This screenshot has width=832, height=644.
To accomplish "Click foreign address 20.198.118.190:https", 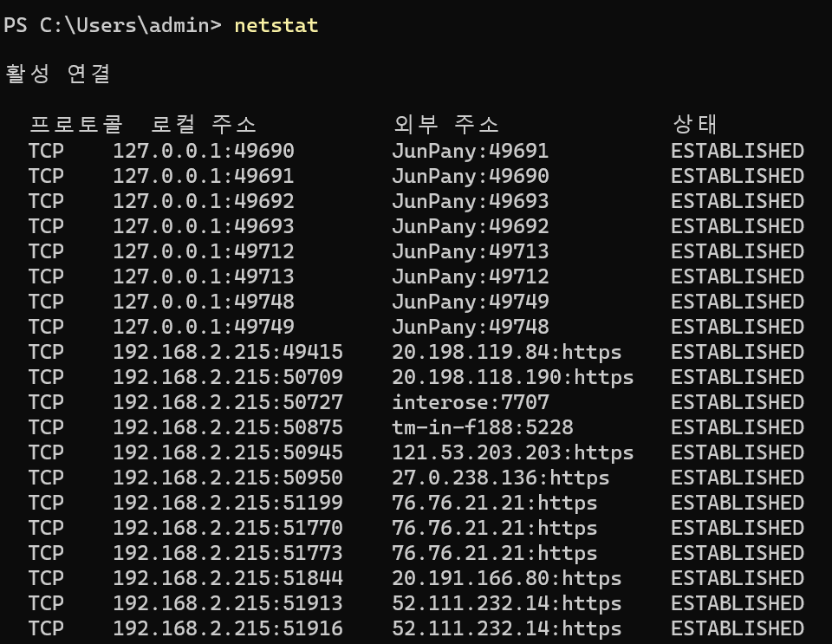I will coord(512,377).
